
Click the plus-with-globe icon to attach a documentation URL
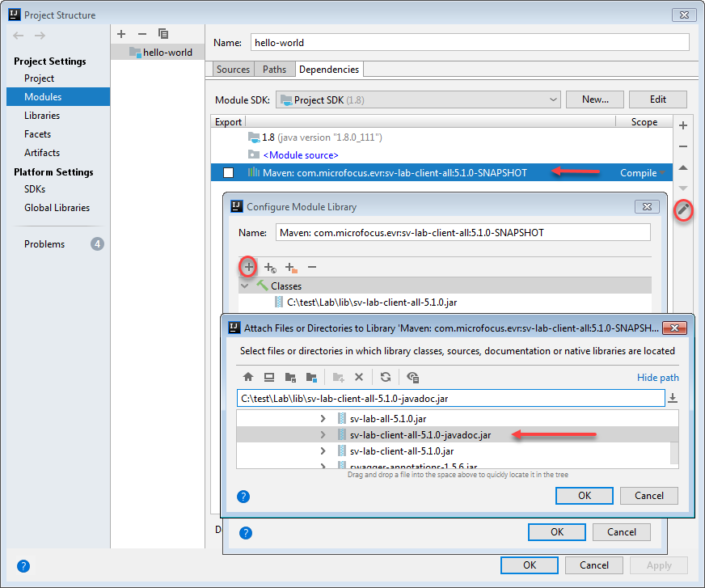[x=270, y=267]
